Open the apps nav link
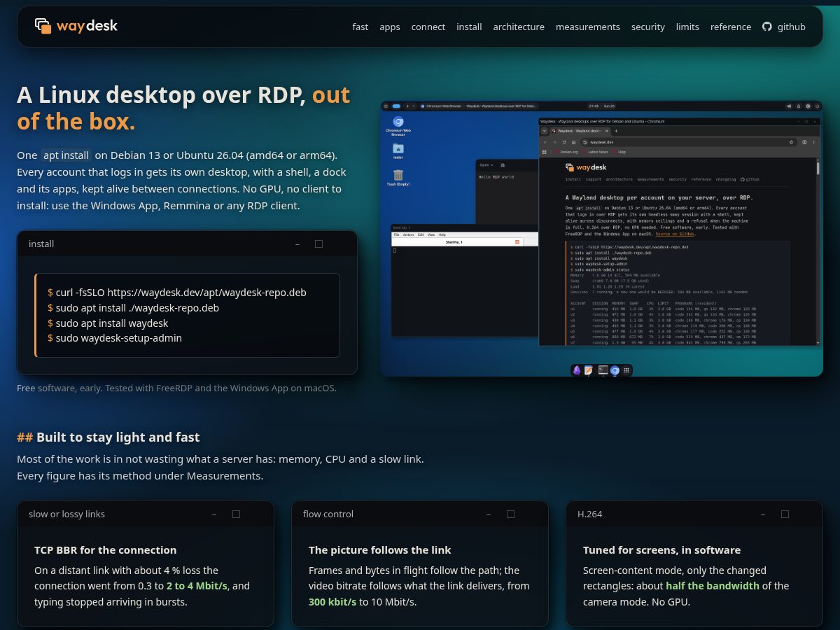The height and width of the screenshot is (630, 840). click(390, 27)
